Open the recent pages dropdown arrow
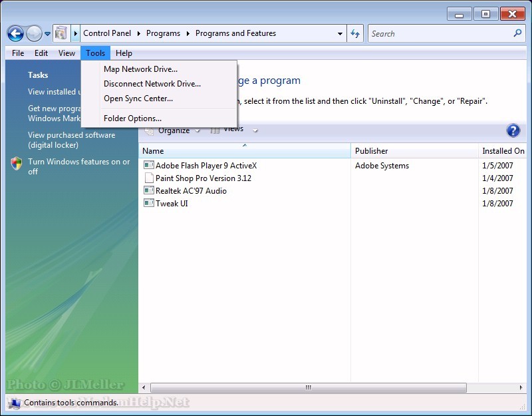532x416 pixels. (x=47, y=34)
